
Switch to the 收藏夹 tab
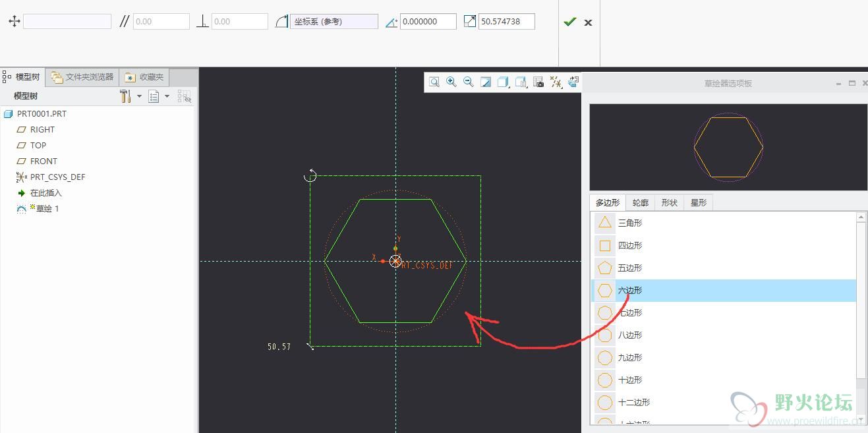click(145, 77)
